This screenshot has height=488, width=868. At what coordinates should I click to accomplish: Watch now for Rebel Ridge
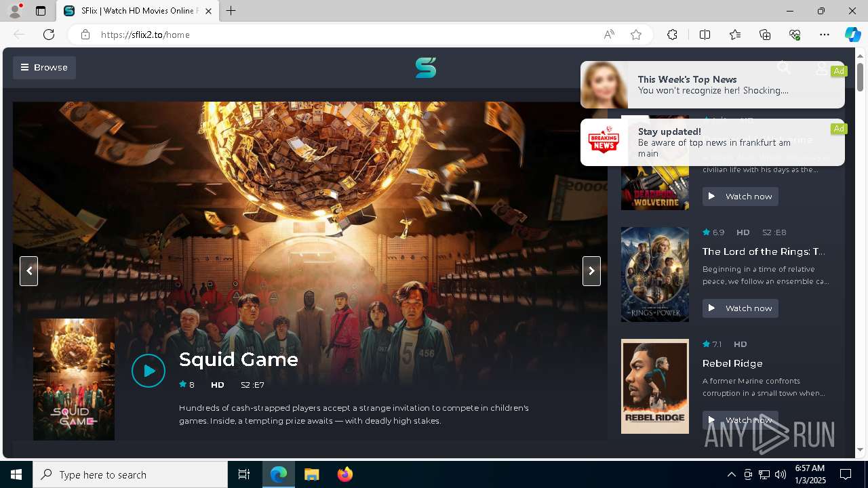(740, 420)
